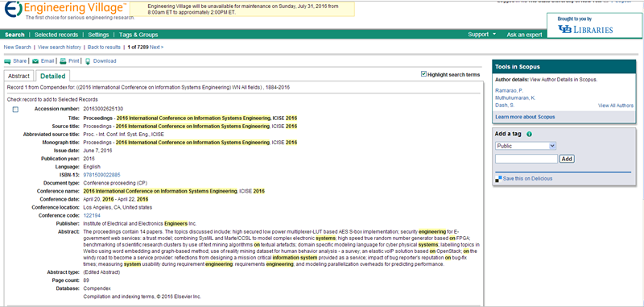
Task: Click accession number 20163002625130
Action: [103, 109]
